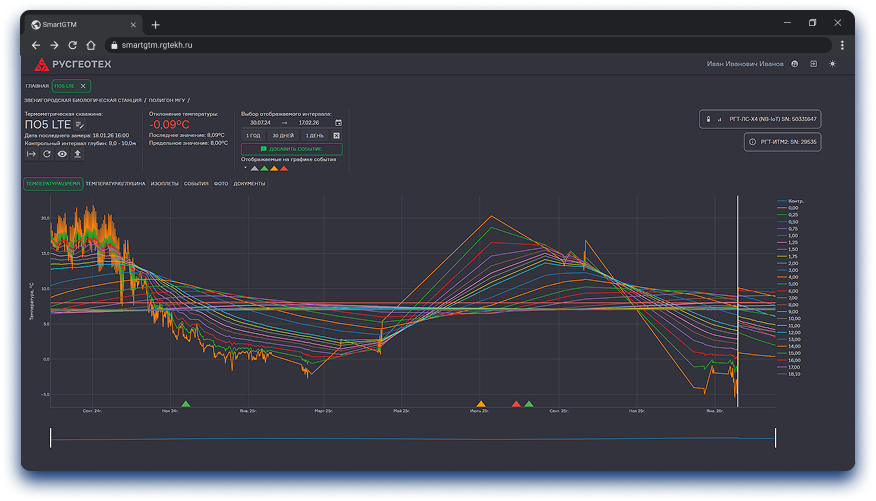Image resolution: width=876 pixels, height=501 pixels.
Task: Click the arrow-from-bar icon below ПО5 LTE
Action: coord(31,154)
